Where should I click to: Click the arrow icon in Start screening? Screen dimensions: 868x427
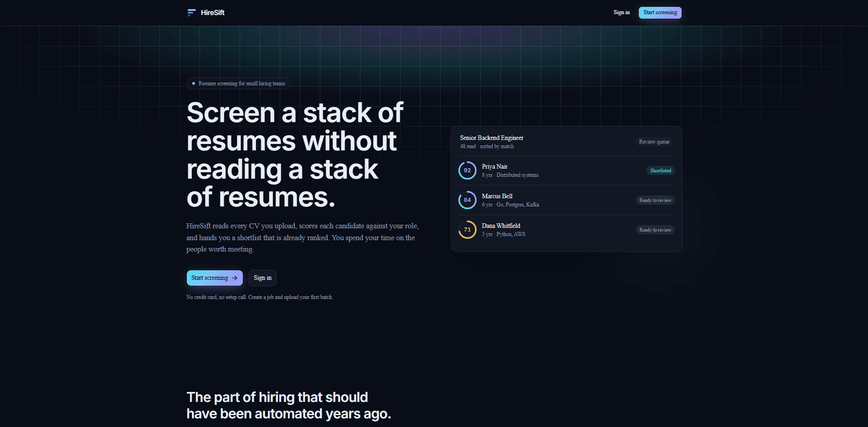point(235,278)
